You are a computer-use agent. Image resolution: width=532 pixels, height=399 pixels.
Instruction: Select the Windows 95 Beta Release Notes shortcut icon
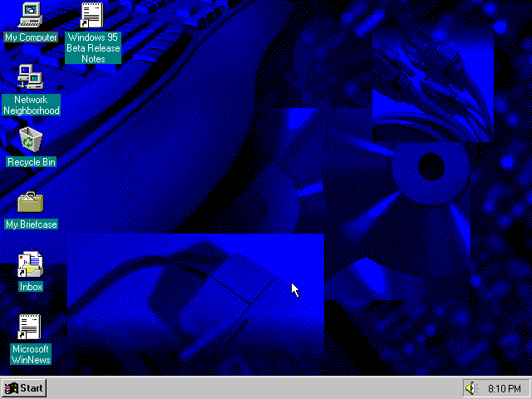pos(92,15)
